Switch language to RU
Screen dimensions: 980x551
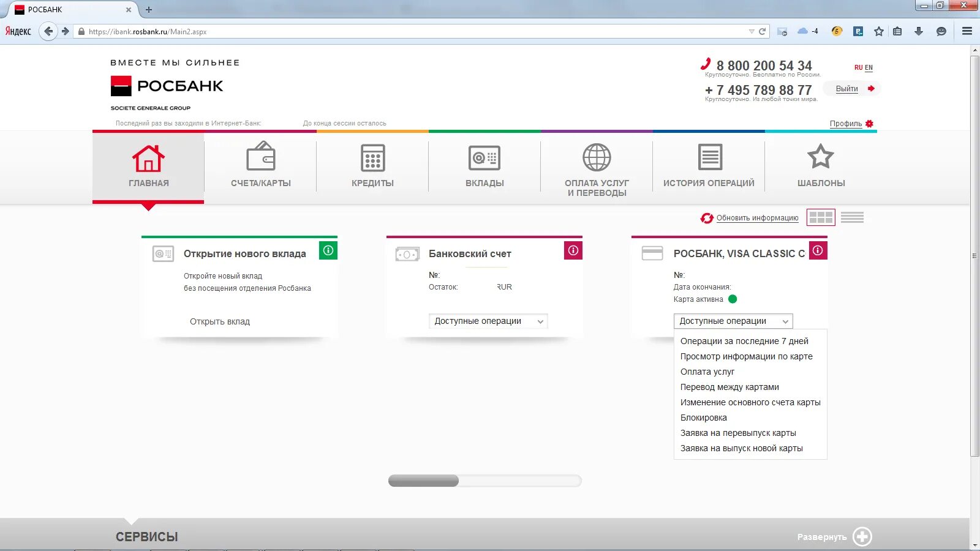coord(858,67)
